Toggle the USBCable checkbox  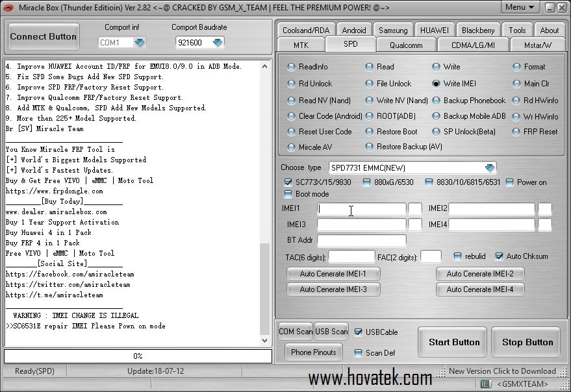coord(359,332)
